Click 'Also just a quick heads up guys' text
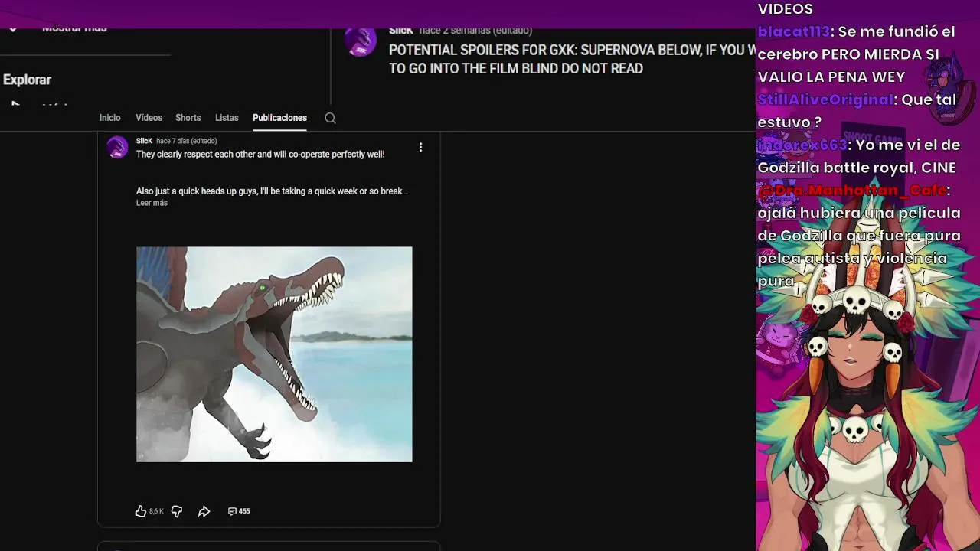The width and height of the screenshot is (980, 551). (272, 191)
